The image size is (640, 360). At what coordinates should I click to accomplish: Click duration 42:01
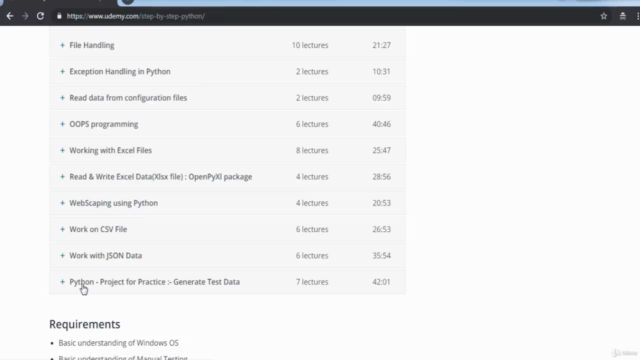coord(381,282)
